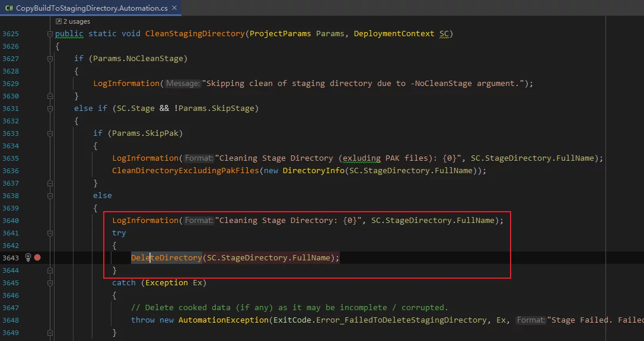Collapse the else-if block at line 3631
Image resolution: width=644 pixels, height=341 pixels.
click(49, 109)
